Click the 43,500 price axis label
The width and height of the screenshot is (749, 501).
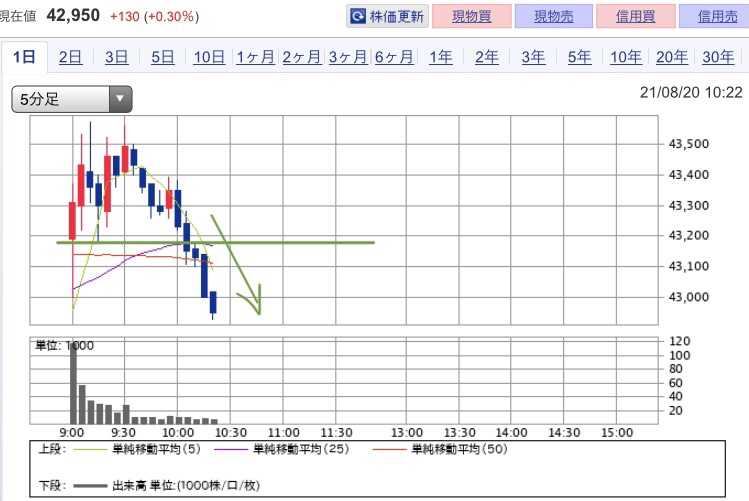point(689,144)
